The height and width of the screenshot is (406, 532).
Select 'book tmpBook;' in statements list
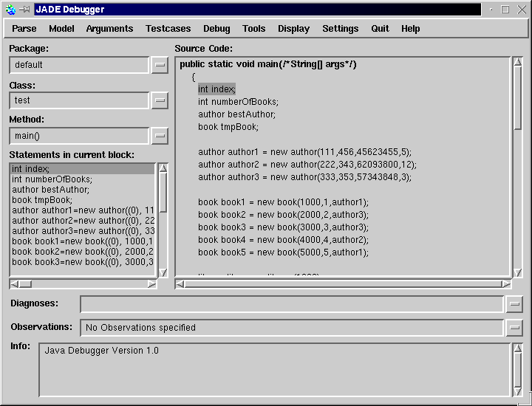pyautogui.click(x=83, y=200)
